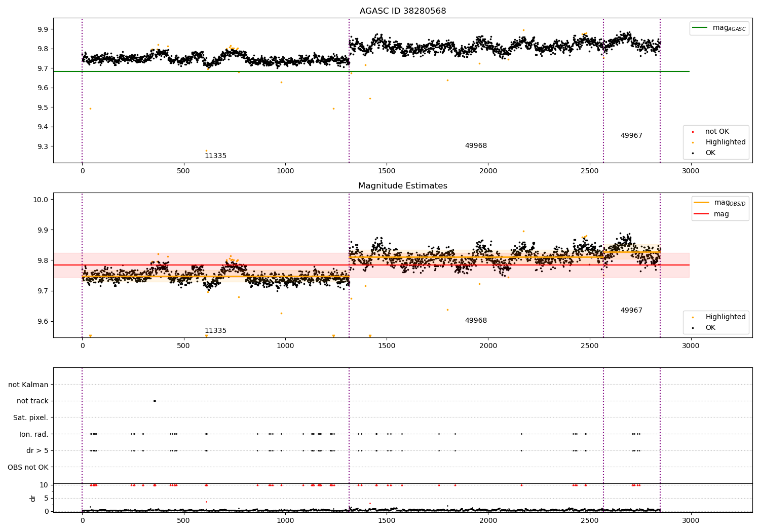760x532 pixels.
Task: Click the 'dr > 5' row label
Action: [37, 450]
